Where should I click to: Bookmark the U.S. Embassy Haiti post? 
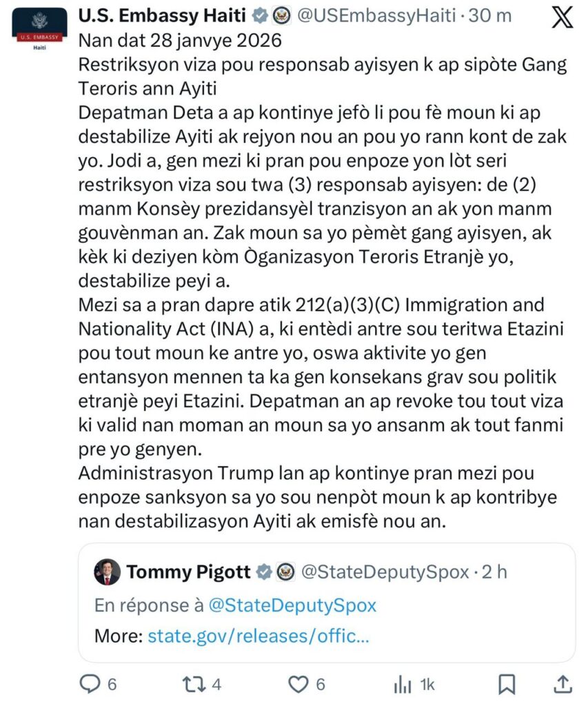point(507,683)
